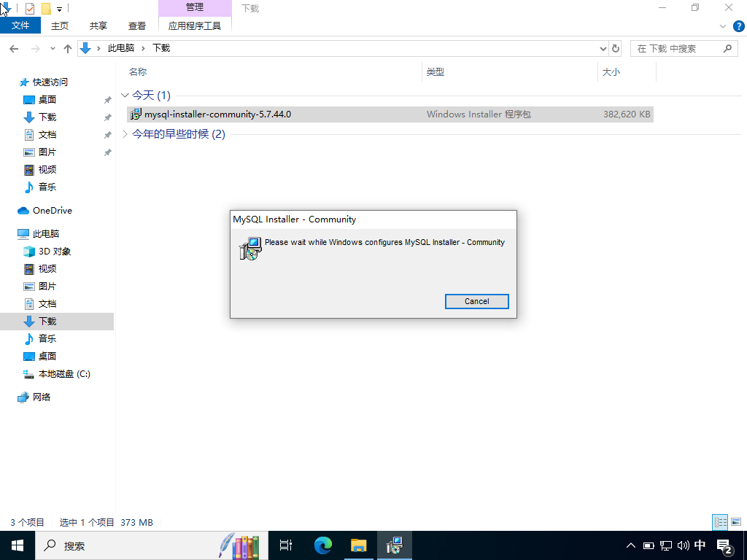The image size is (747, 560).
Task: Click 下载 in the address breadcrumb
Action: coord(161,48)
